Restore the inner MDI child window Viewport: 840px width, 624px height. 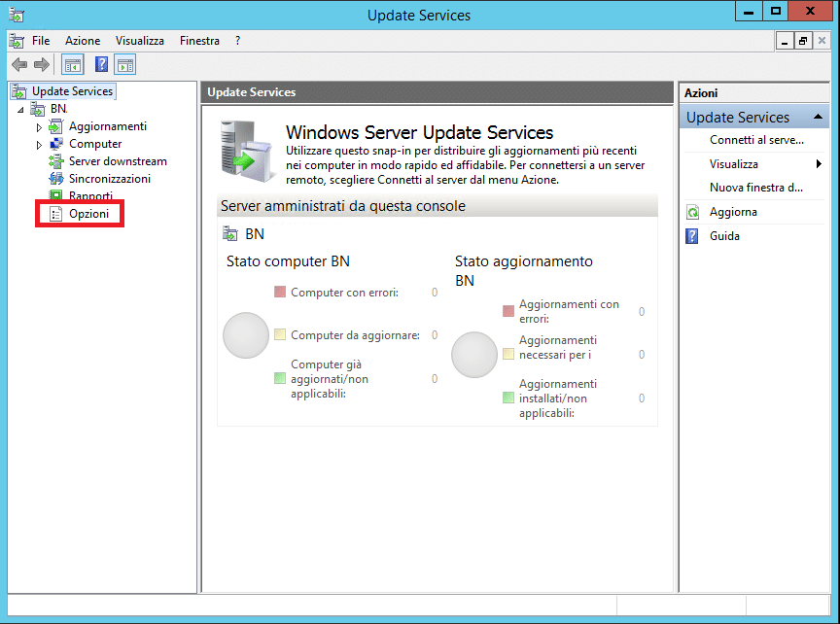pos(802,41)
